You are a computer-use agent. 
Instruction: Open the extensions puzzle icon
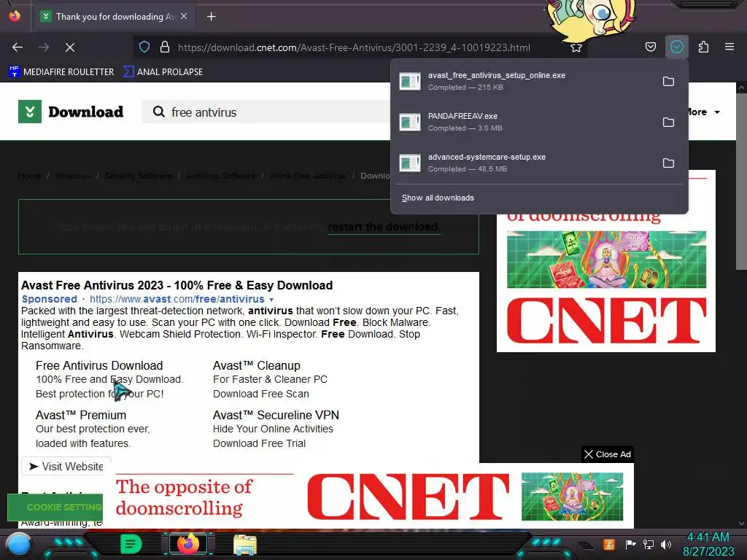coord(703,47)
